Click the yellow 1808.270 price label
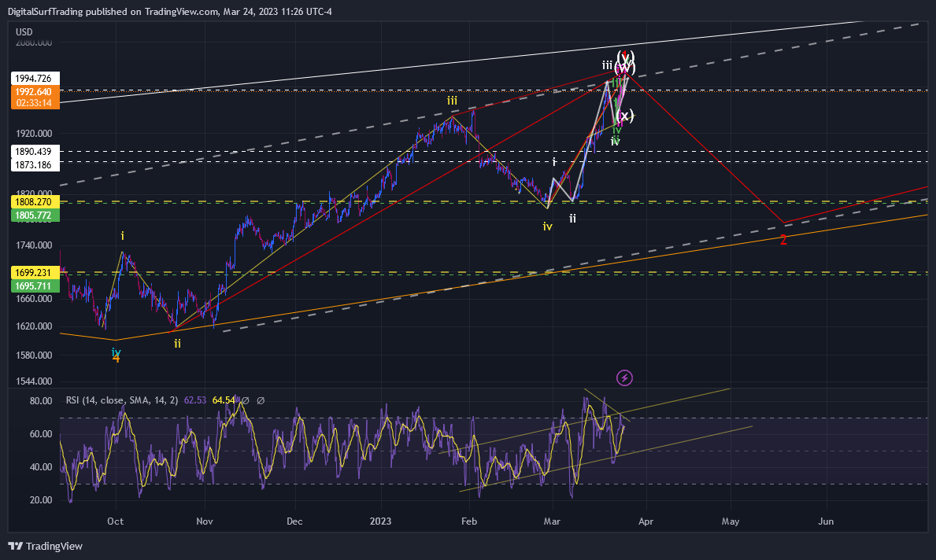Viewport: 936px width, 560px height. click(x=35, y=202)
